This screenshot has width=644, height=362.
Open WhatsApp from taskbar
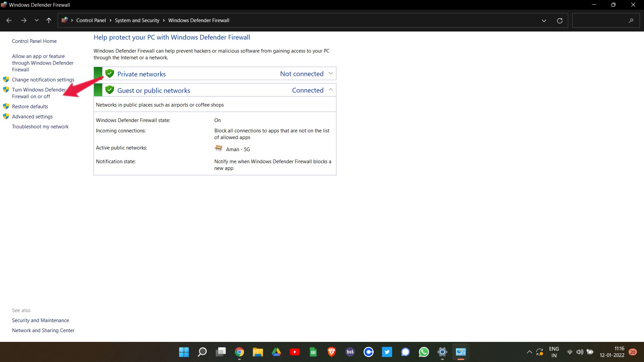pyautogui.click(x=424, y=352)
